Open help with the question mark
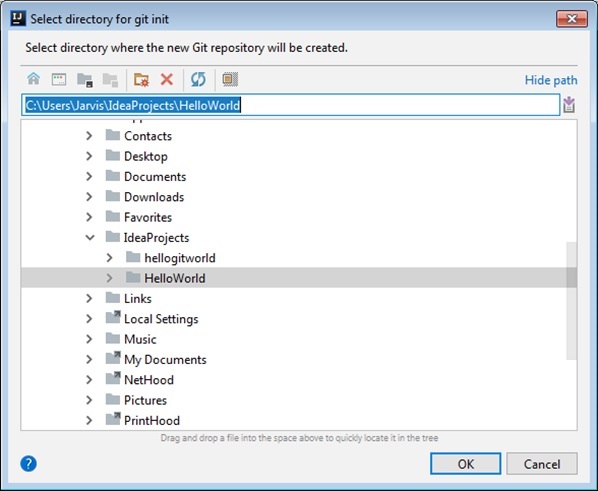Image resolution: width=598 pixels, height=491 pixels. click(29, 464)
